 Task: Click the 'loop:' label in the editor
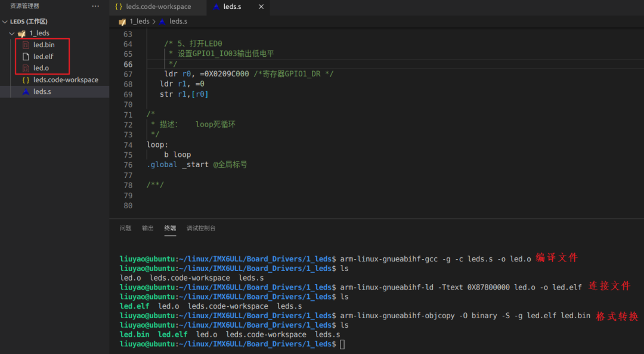(x=157, y=144)
